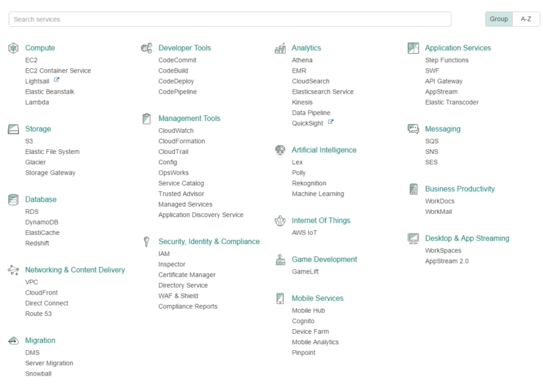Open the SNS service

(432, 152)
